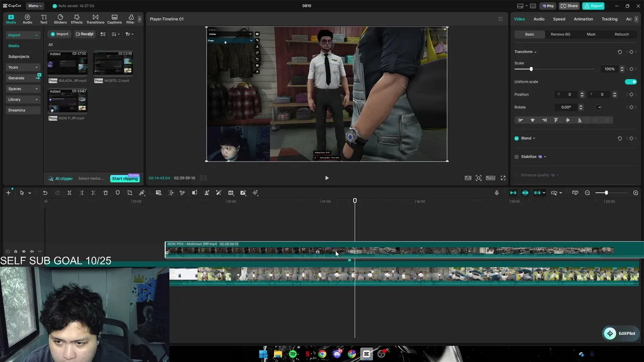Reset the Blend settings
This screenshot has width=644, height=362.
click(x=619, y=138)
